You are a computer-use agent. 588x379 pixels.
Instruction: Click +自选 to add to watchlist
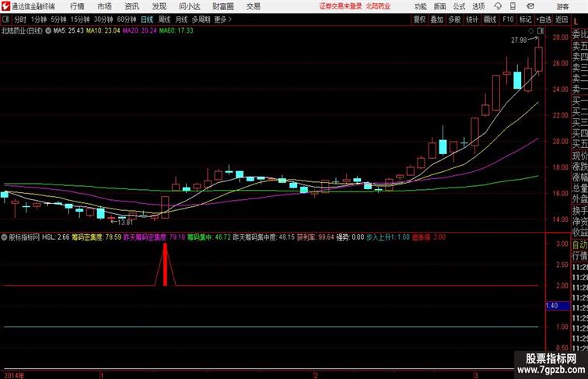click(544, 19)
